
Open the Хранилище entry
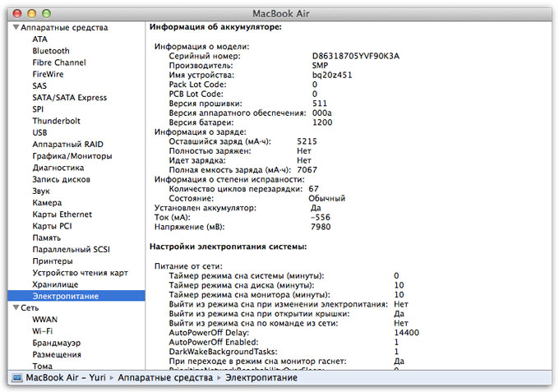(55, 284)
